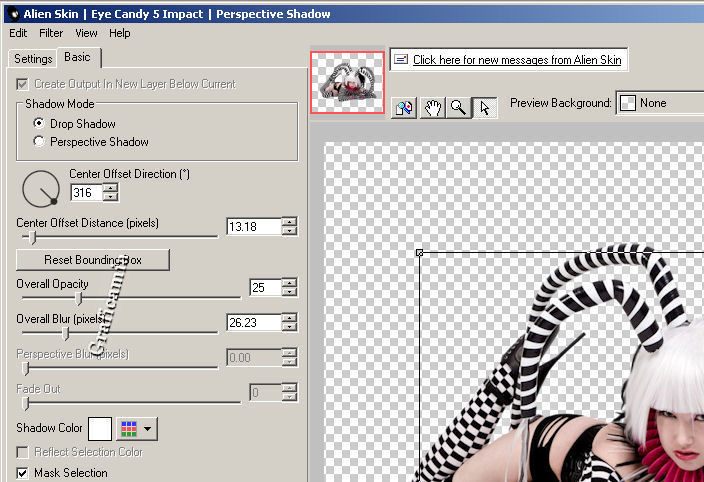Click the Fade Out value field
Image resolution: width=704 pixels, height=482 pixels.
coord(265,393)
